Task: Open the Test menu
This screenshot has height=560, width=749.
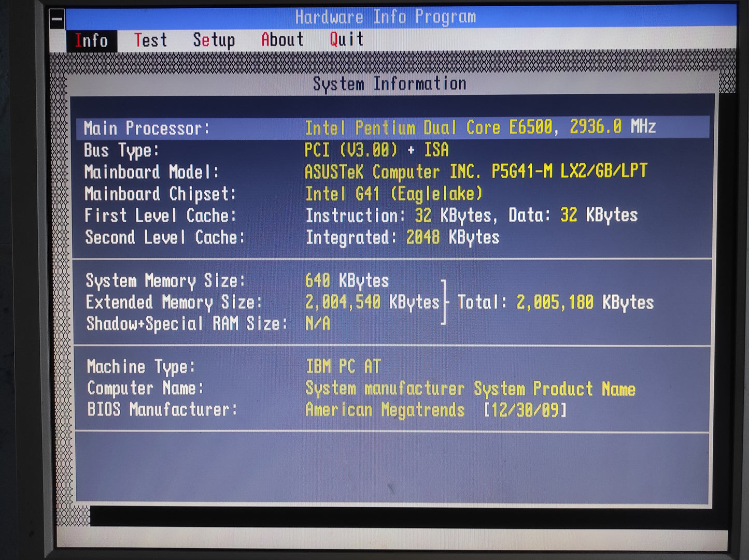Action: pyautogui.click(x=150, y=40)
